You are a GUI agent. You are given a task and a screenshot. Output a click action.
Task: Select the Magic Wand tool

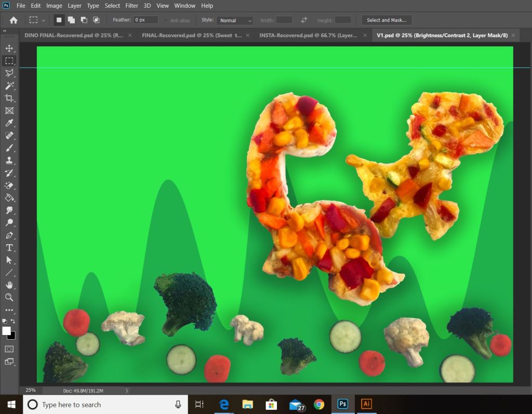(x=9, y=86)
